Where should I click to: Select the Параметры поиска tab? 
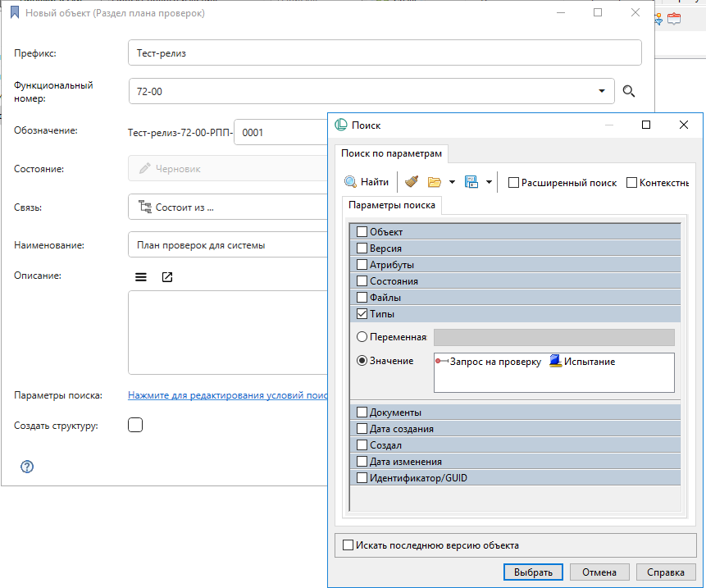point(392,205)
